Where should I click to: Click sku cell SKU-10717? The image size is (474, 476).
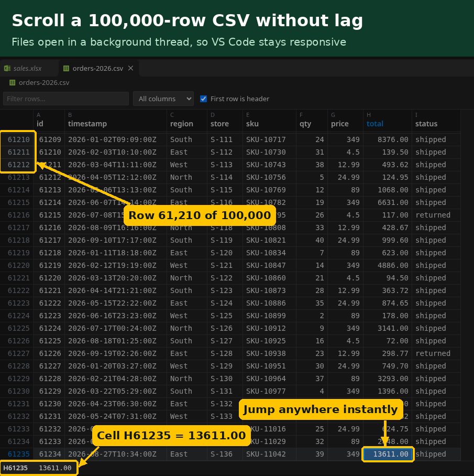(269, 139)
